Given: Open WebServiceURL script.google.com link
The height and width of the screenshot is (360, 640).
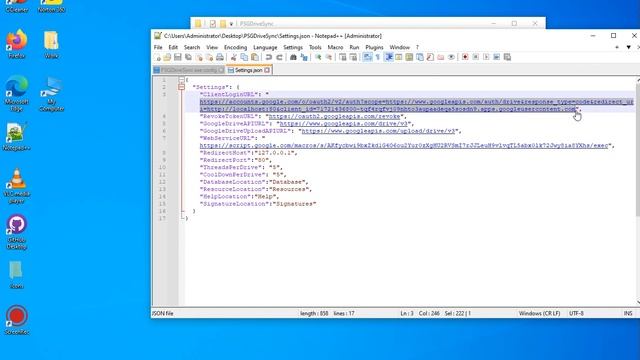Looking at the screenshot, I should click(404, 146).
